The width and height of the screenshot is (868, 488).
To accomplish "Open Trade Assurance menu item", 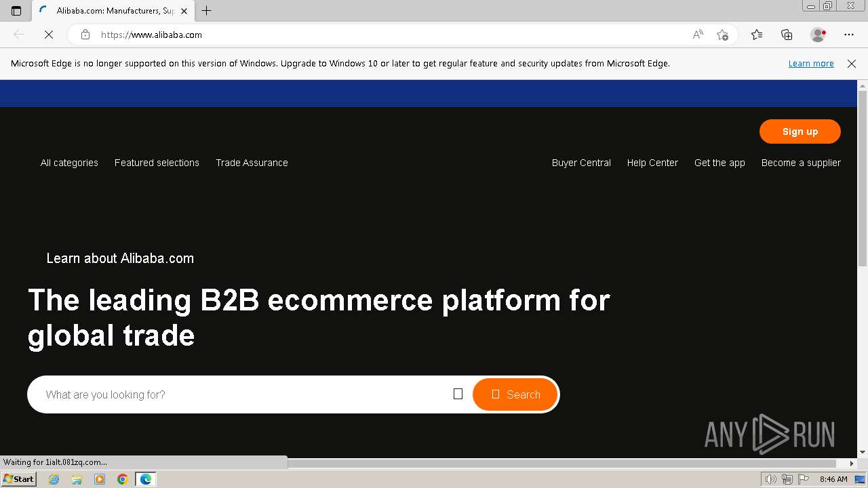I will coord(252,163).
